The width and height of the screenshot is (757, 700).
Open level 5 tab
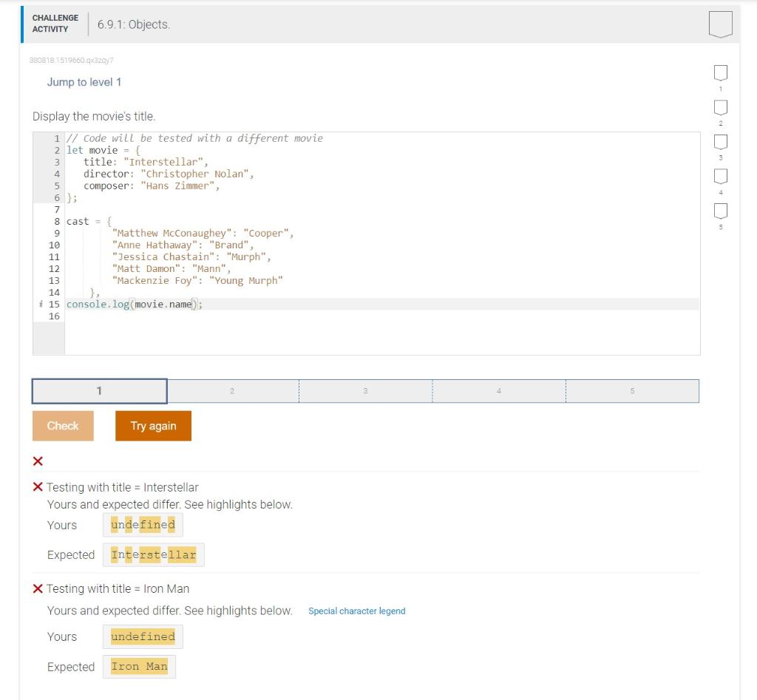click(633, 390)
